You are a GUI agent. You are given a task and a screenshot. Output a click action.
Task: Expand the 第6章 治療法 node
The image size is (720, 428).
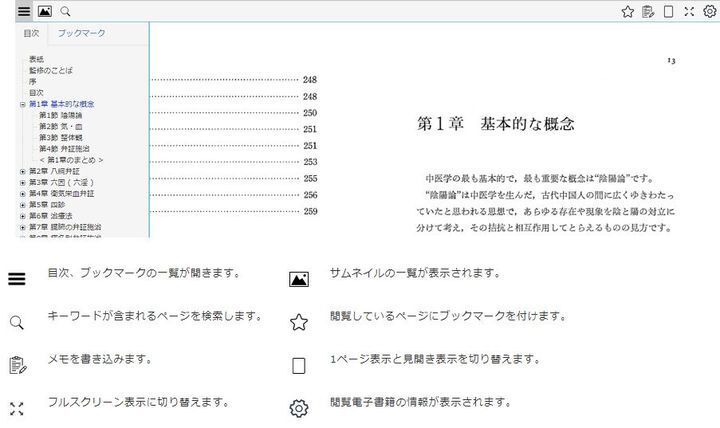click(22, 216)
